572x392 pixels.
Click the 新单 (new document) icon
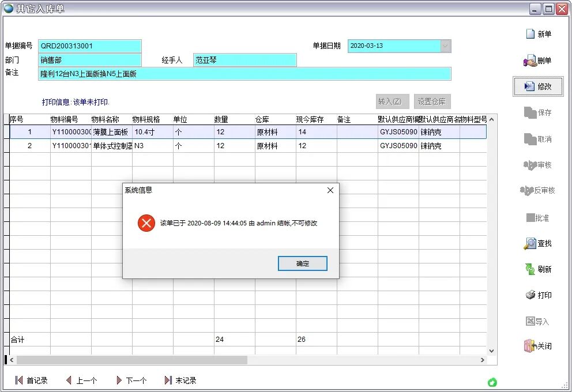coord(530,34)
